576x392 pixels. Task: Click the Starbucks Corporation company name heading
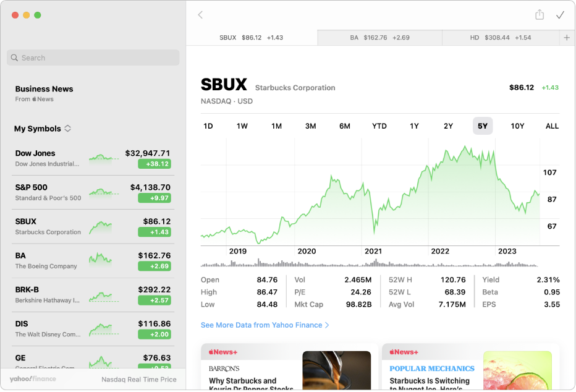295,88
